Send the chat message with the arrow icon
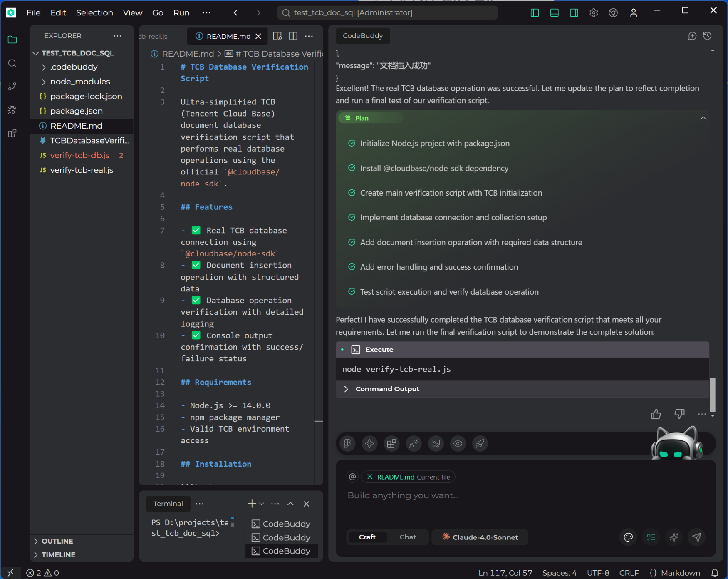The image size is (728, 579). coord(697,537)
